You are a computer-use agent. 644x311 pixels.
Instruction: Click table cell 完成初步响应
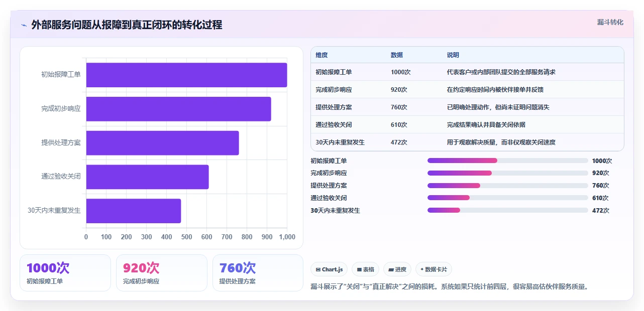point(334,90)
